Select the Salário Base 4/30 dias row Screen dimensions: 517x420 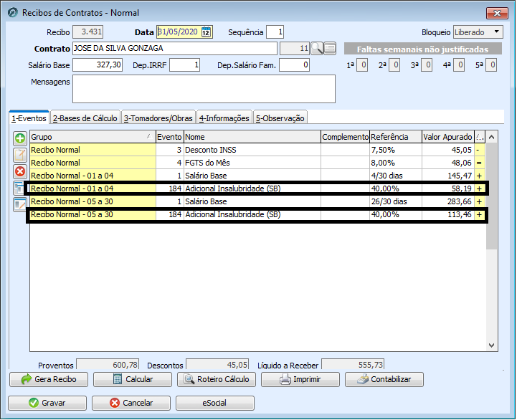tap(257, 176)
